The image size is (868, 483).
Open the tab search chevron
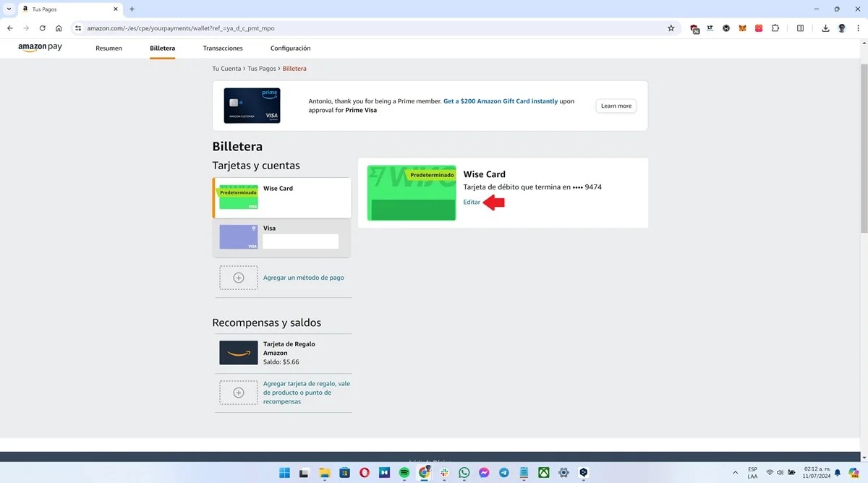point(8,9)
